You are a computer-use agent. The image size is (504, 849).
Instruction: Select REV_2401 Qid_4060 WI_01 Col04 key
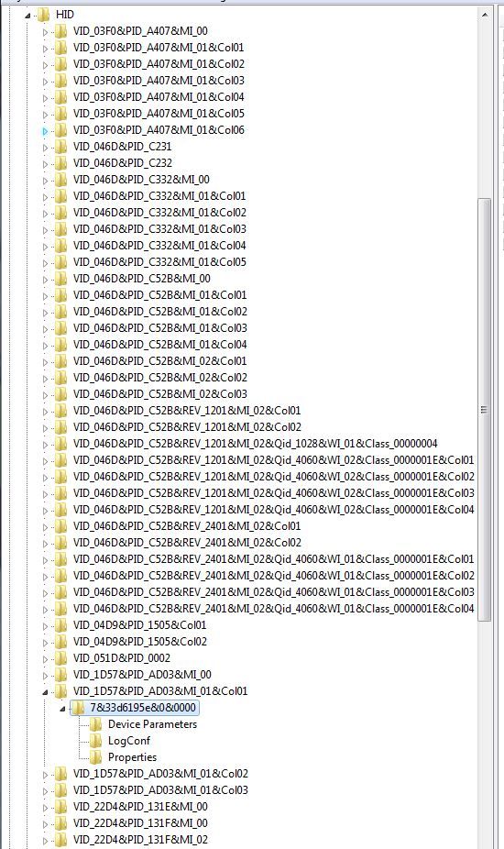pyautogui.click(x=273, y=608)
